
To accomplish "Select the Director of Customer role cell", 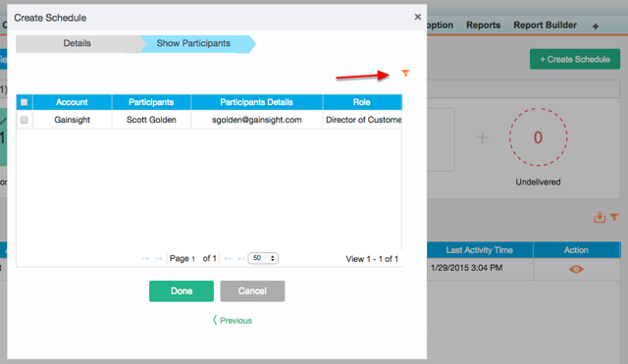I will (362, 120).
